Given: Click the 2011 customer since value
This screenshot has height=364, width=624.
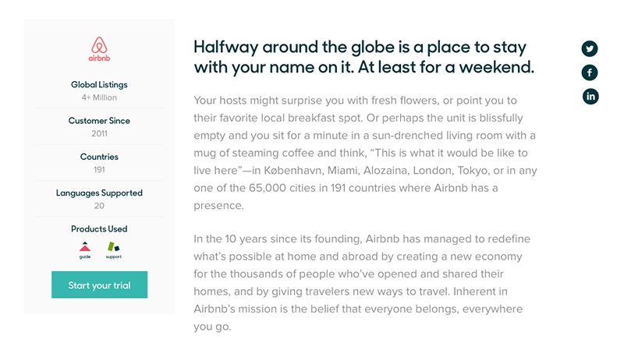Looking at the screenshot, I should [99, 133].
